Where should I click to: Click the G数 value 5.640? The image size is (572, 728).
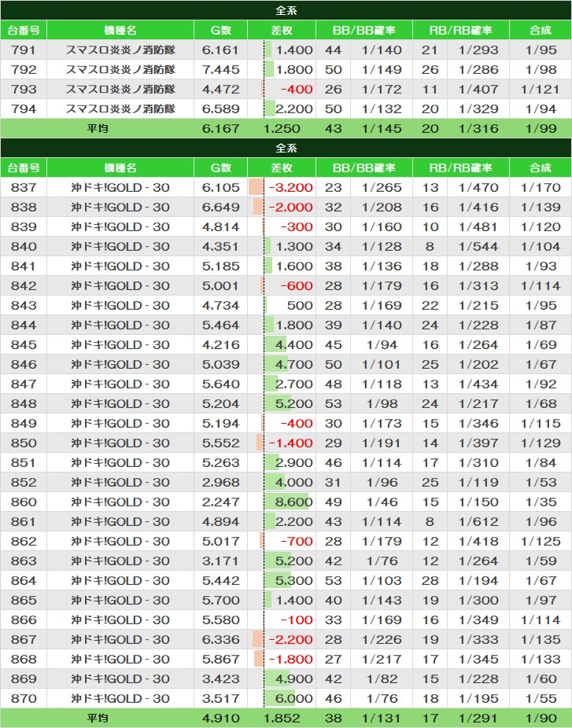click(x=221, y=384)
